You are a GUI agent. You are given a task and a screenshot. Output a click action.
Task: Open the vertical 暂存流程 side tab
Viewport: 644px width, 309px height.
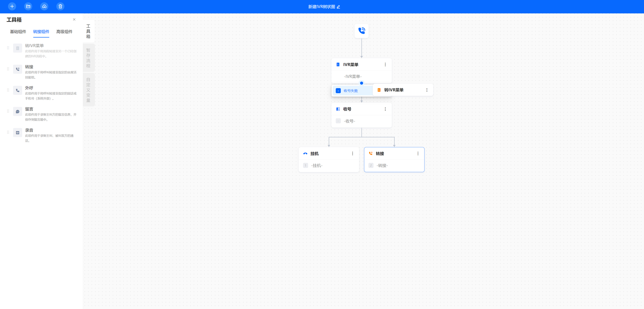[x=88, y=58]
